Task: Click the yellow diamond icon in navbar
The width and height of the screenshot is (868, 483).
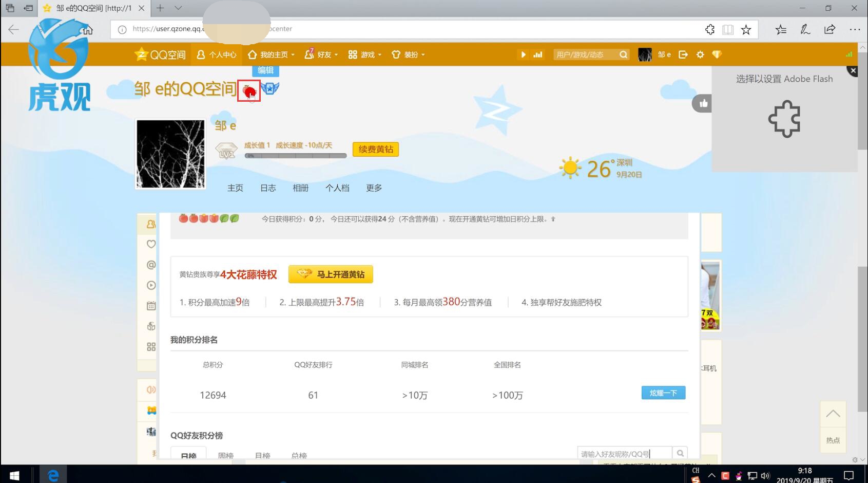Action: [717, 54]
